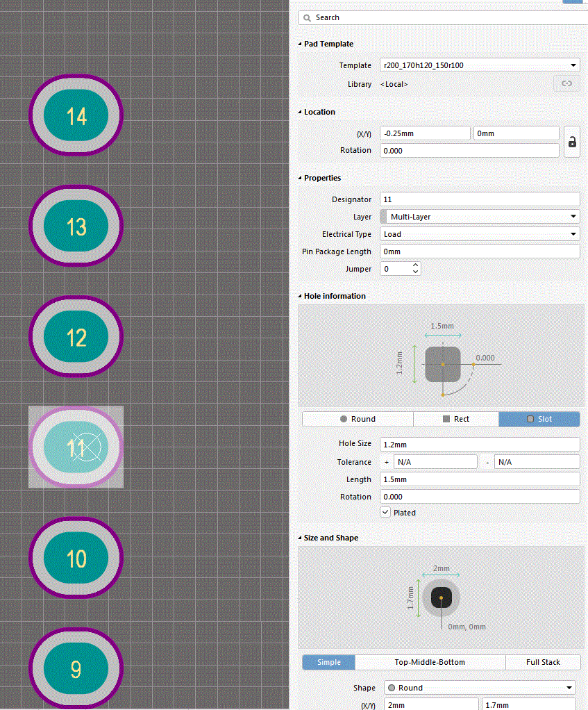
Task: Click the Pin Package Length field
Action: [x=480, y=251]
